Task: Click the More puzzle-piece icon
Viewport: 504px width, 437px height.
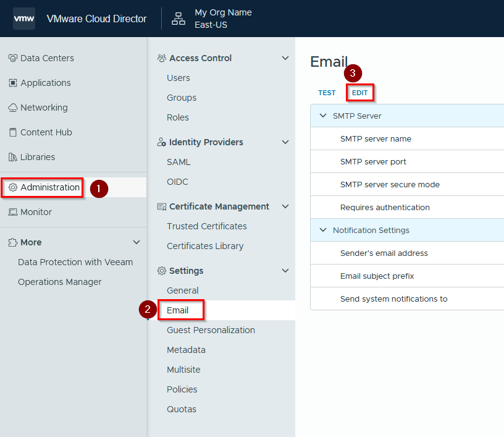Action: (13, 242)
